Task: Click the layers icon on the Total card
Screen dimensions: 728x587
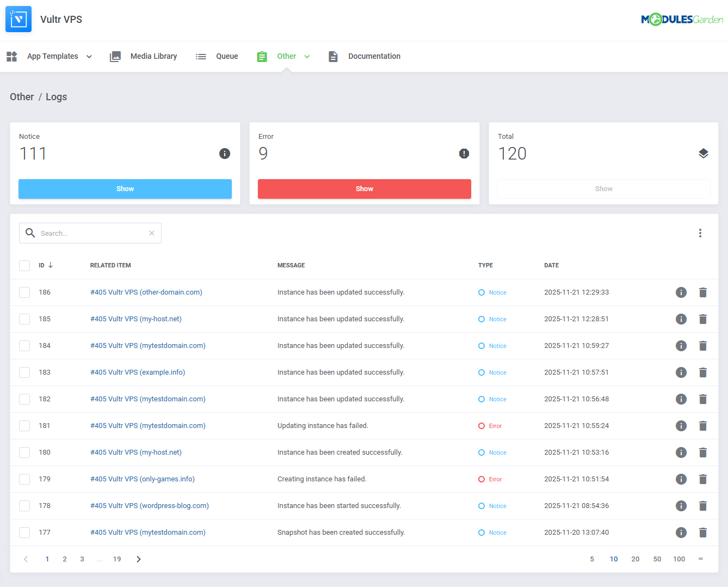Action: (x=703, y=154)
